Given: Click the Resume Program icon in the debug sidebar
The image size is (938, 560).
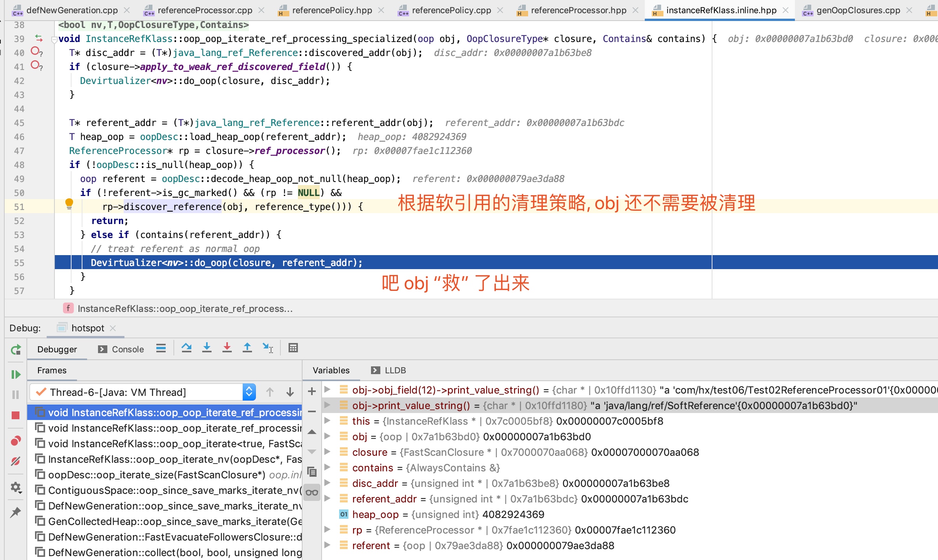Looking at the screenshot, I should (16, 374).
